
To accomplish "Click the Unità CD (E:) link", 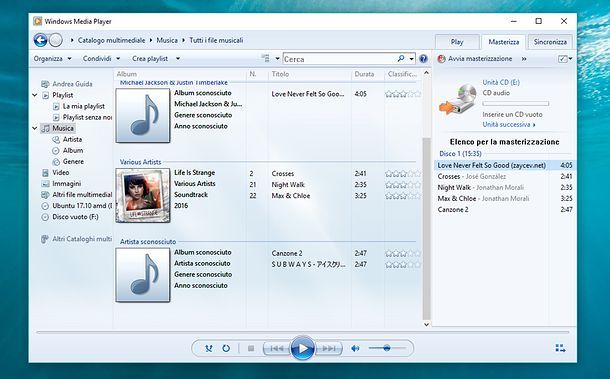I will (x=501, y=82).
